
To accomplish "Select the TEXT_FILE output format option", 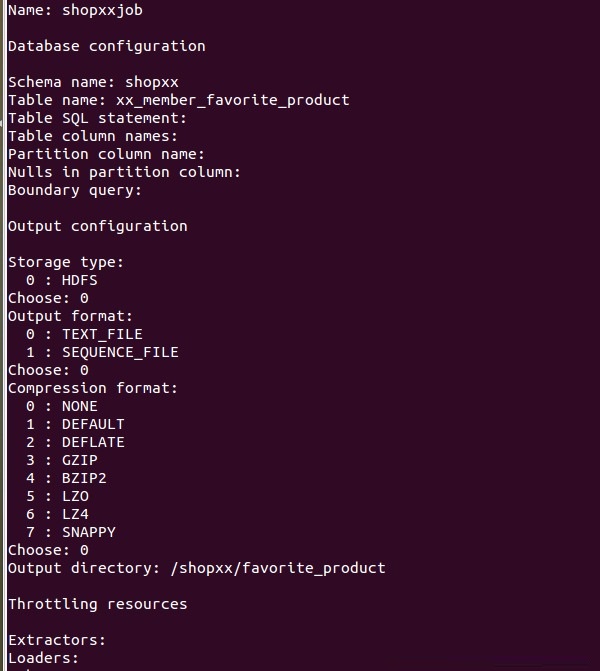I will click(84, 335).
